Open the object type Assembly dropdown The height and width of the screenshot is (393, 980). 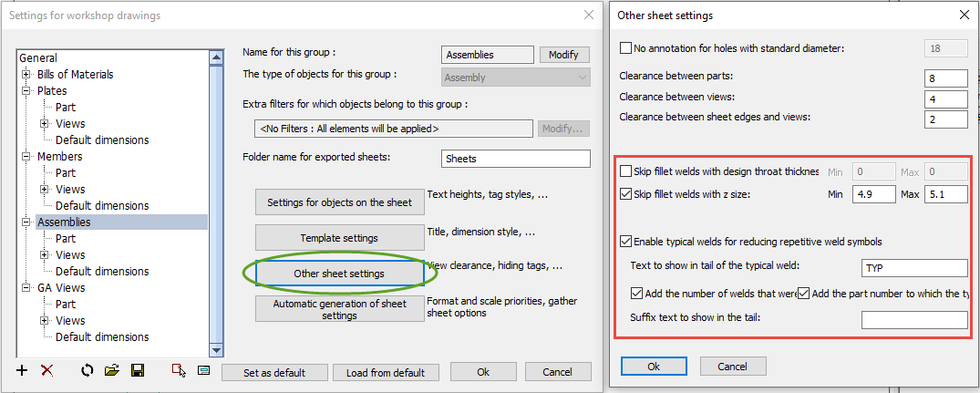(515, 78)
